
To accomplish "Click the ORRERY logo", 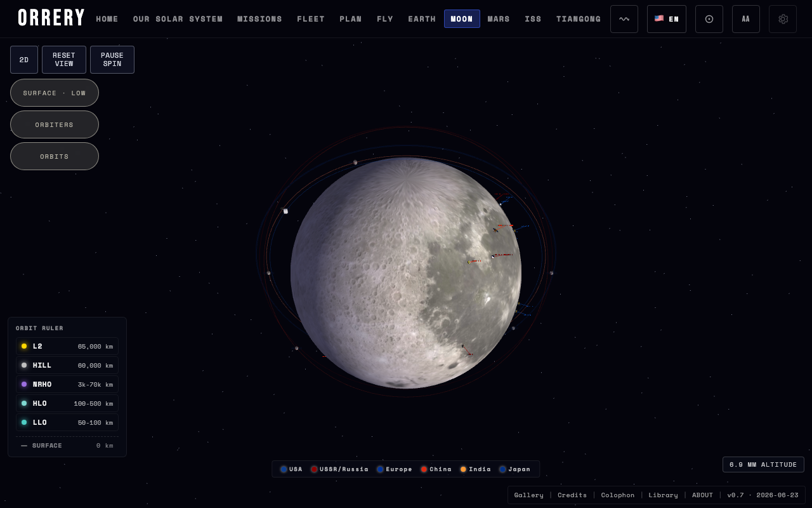I will [51, 18].
